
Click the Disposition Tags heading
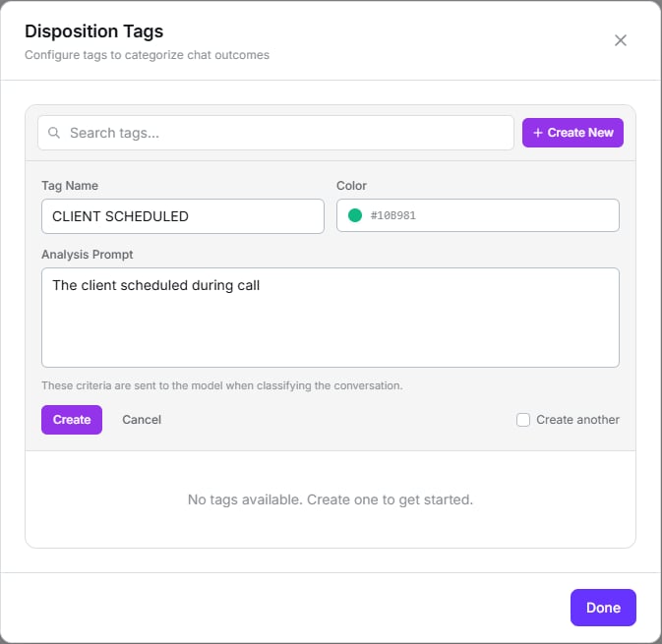(93, 31)
